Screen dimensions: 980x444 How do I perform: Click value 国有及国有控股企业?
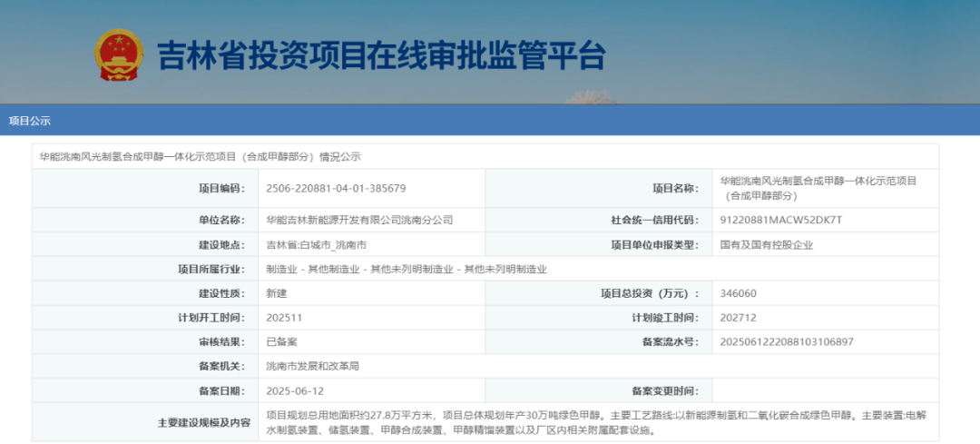[x=767, y=245]
